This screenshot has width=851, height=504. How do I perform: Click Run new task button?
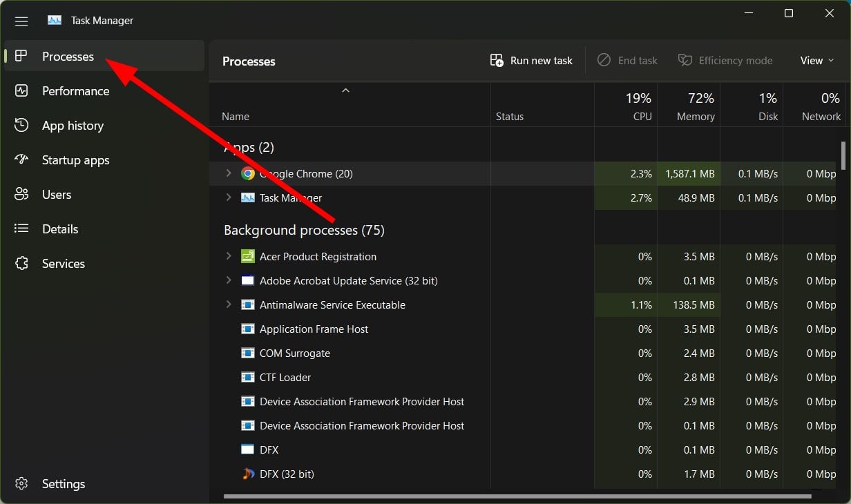point(531,60)
